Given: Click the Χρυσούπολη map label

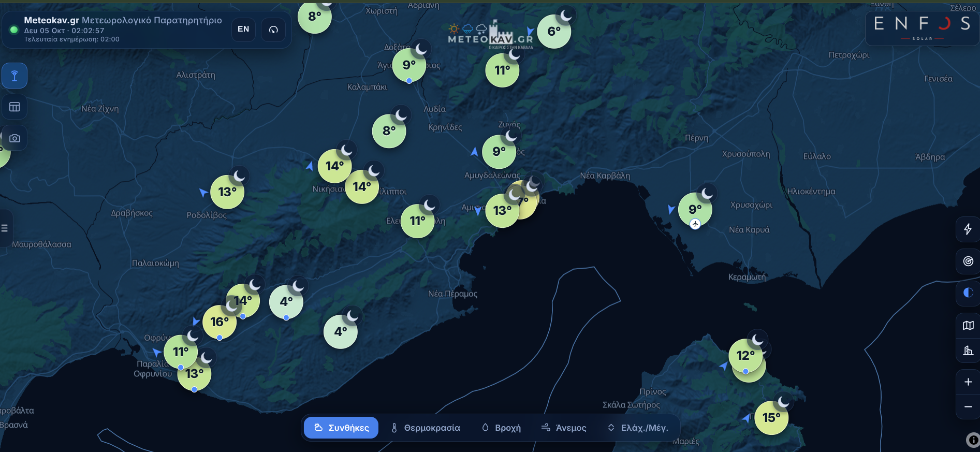Looking at the screenshot, I should pos(746,154).
